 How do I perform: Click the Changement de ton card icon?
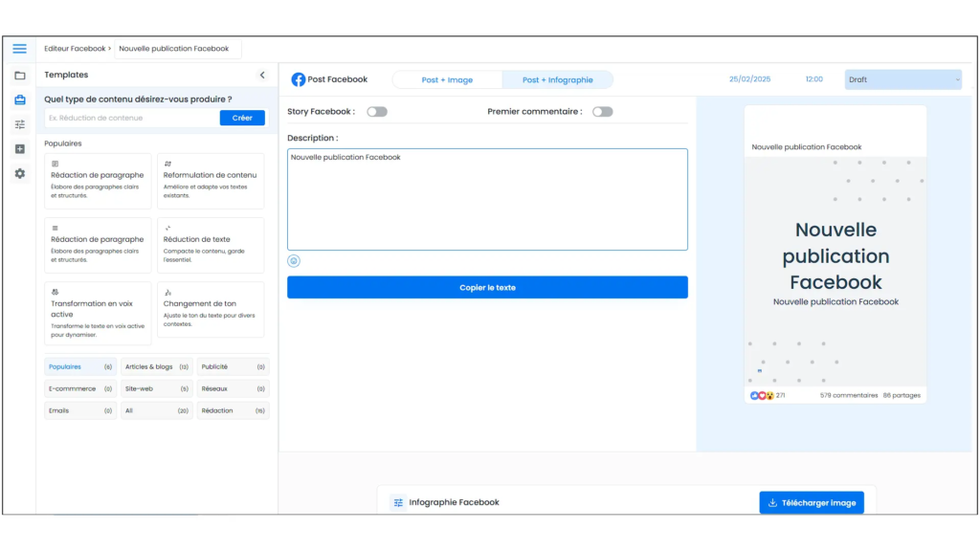click(167, 293)
